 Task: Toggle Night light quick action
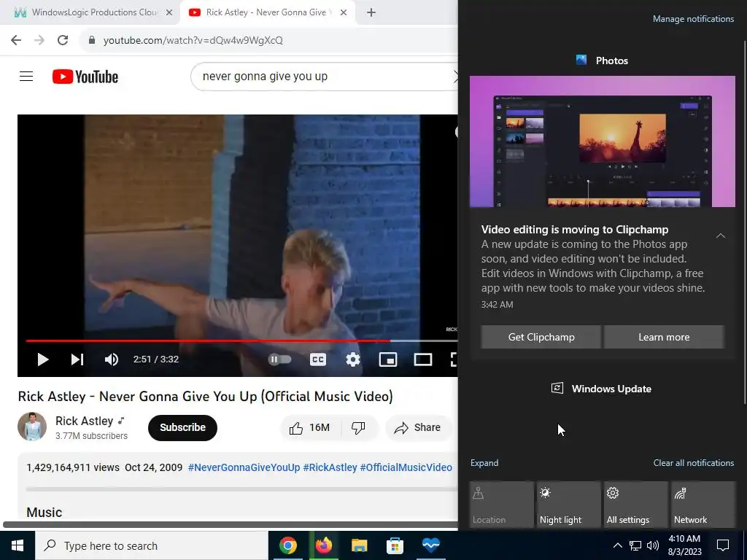tap(569, 505)
